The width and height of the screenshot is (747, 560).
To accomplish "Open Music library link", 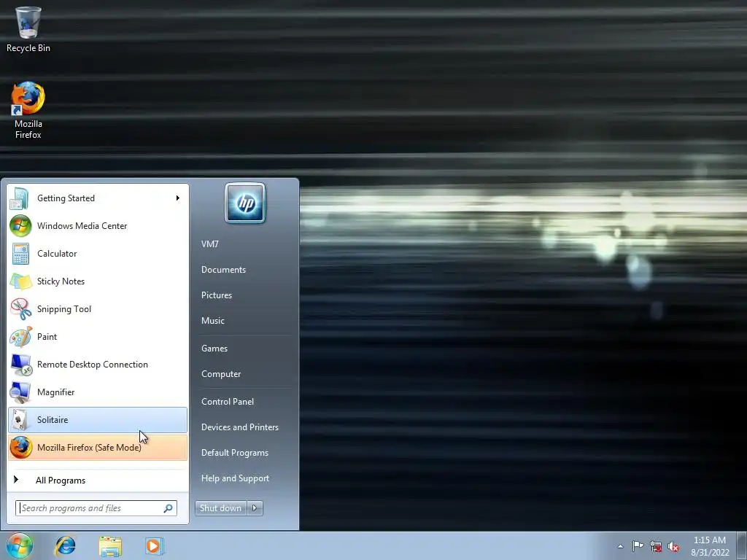I will coord(213,321).
